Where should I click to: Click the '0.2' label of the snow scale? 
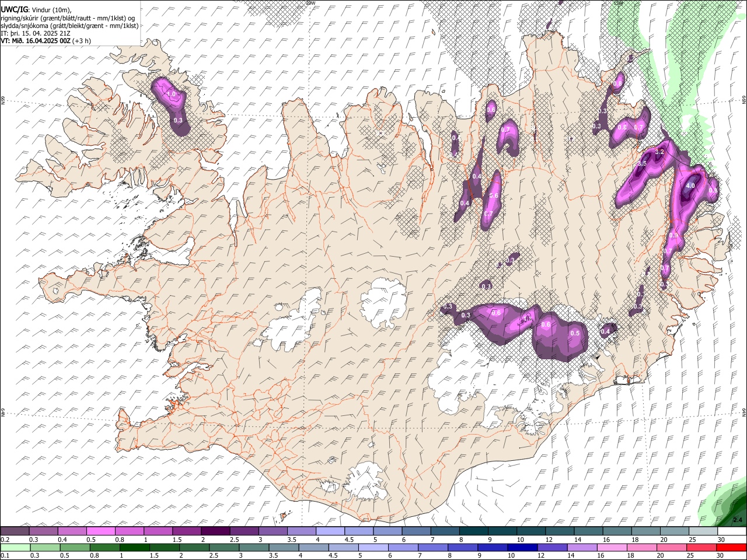(5, 540)
